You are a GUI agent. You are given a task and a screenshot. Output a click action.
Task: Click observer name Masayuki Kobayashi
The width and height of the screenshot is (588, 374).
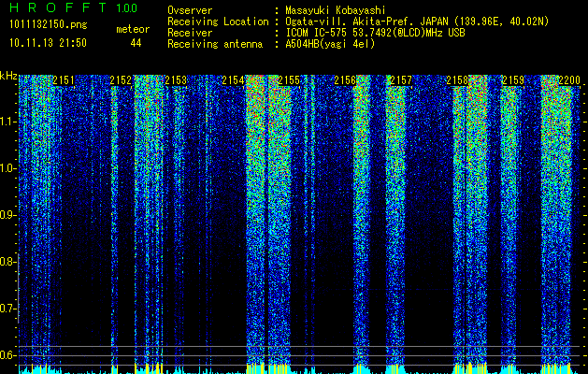[x=336, y=10]
